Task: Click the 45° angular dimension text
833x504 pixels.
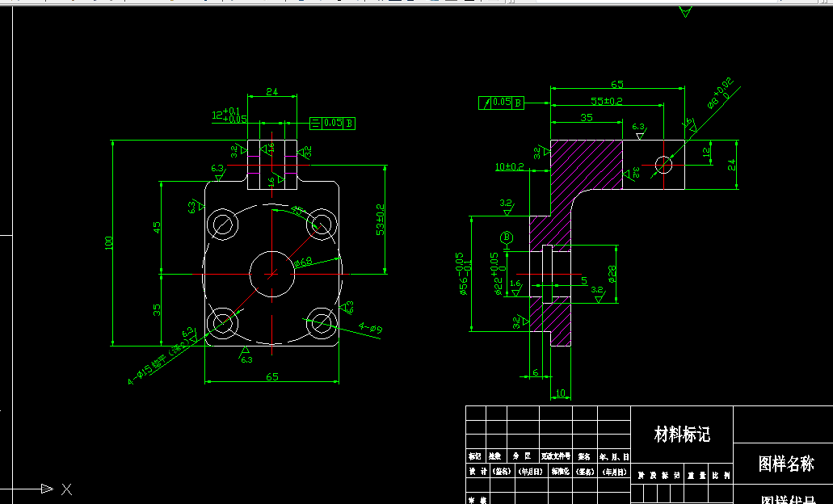Action: [x=298, y=210]
